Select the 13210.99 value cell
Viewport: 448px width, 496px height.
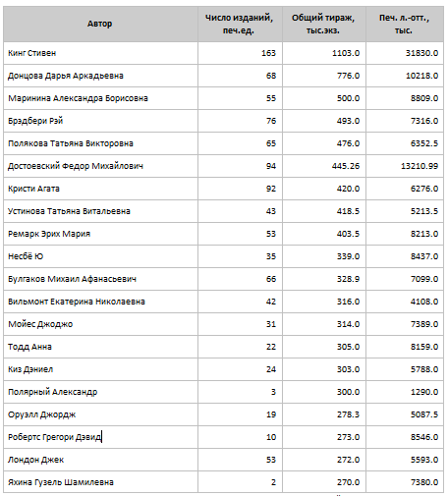pos(405,166)
